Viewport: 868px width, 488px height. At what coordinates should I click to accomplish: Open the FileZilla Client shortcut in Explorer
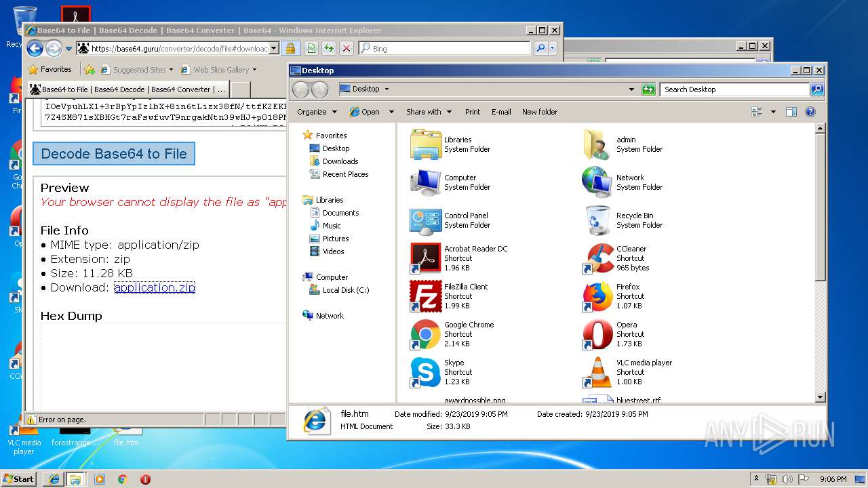coord(426,296)
